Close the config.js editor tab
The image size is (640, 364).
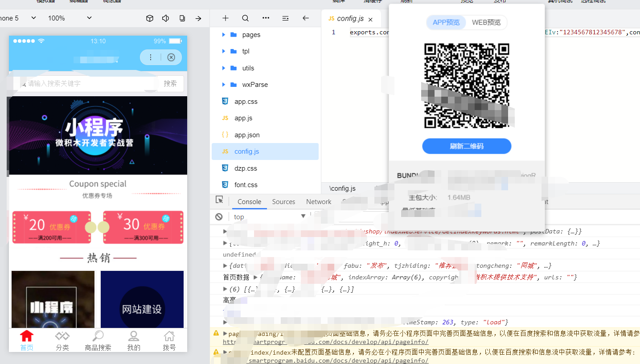click(371, 19)
